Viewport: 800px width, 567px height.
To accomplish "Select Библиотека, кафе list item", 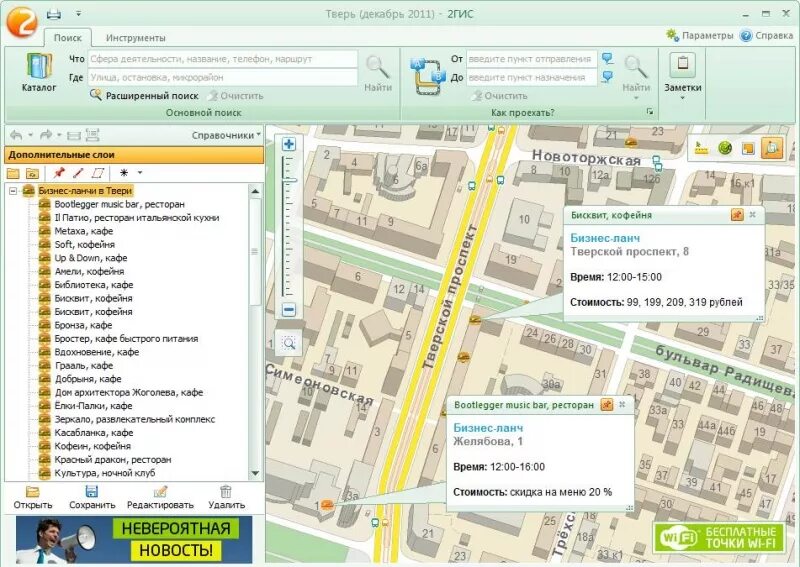I will pyautogui.click(x=94, y=285).
